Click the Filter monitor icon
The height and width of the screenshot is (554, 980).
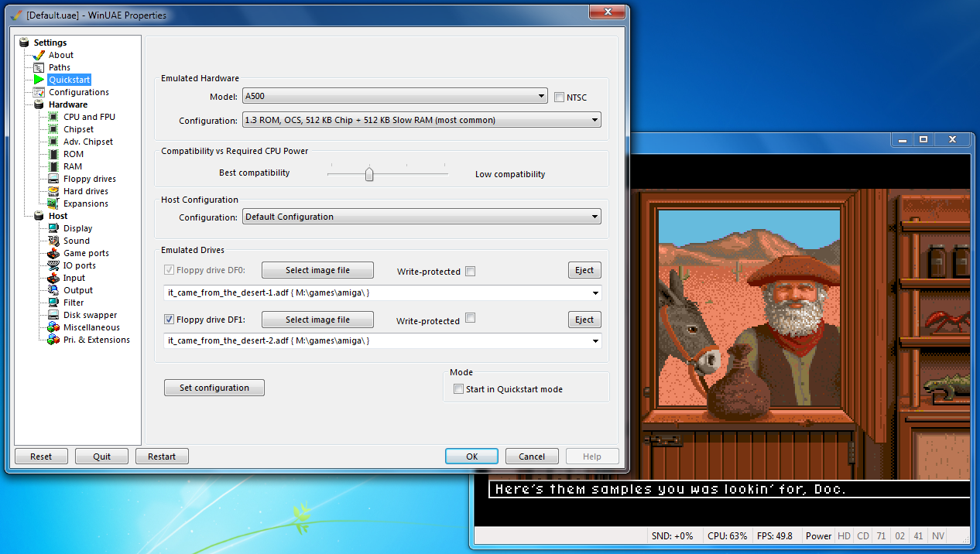click(53, 303)
